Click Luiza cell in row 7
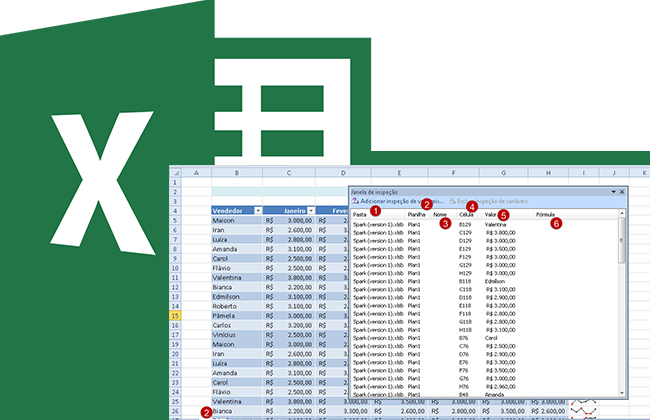Screen dimensions: 650x420 [x=237, y=240]
